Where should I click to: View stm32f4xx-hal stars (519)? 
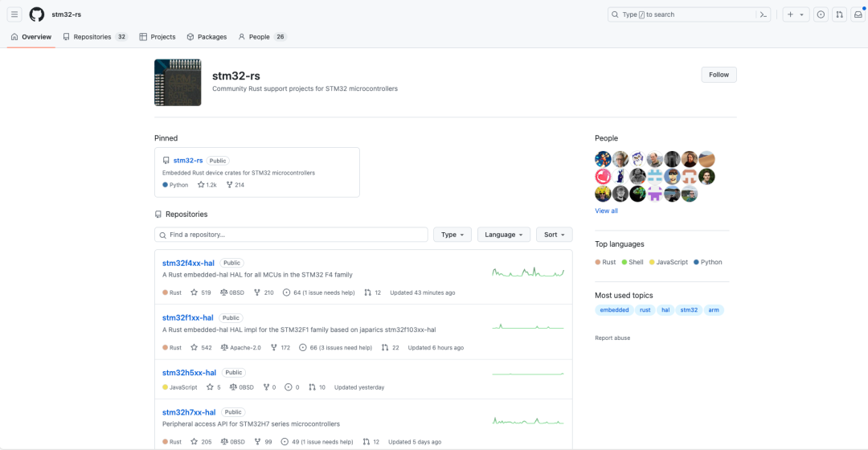pyautogui.click(x=201, y=292)
